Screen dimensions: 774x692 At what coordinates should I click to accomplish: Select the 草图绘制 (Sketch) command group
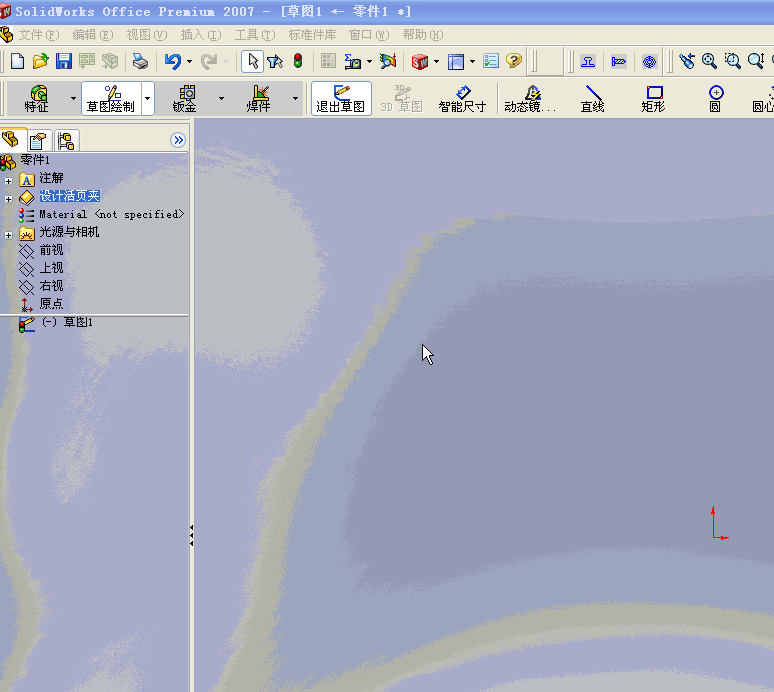pos(111,99)
